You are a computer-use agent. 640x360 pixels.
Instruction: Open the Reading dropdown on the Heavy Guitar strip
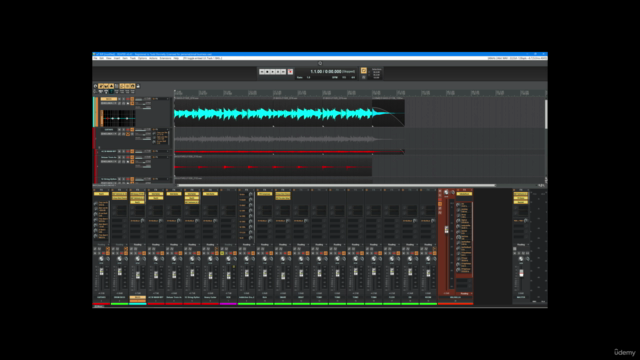click(210, 244)
